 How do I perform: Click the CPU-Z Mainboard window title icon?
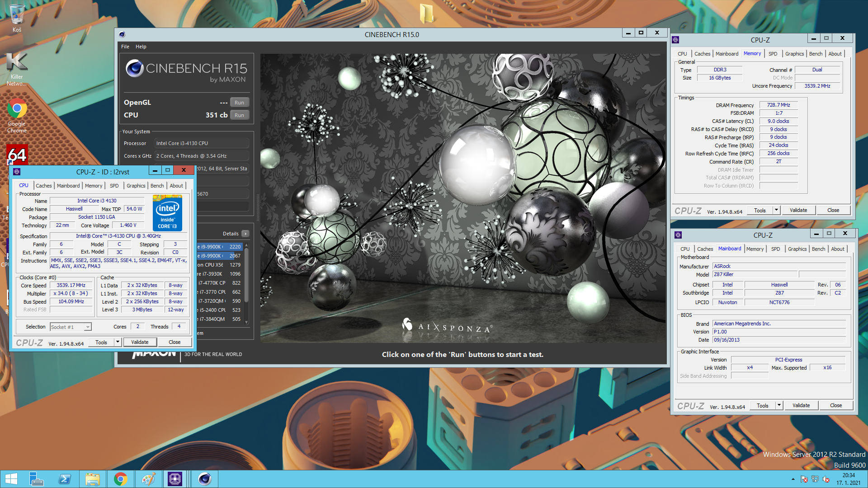[678, 235]
